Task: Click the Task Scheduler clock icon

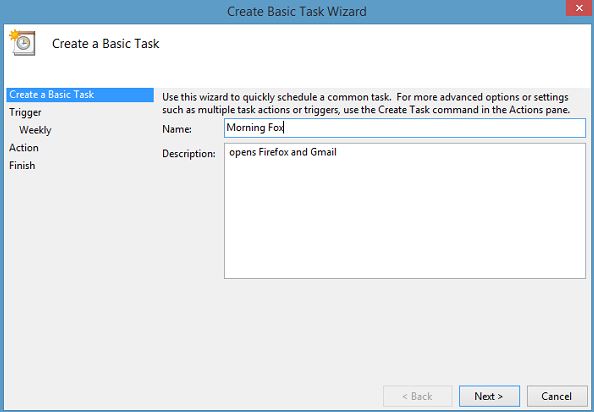Action: (22, 42)
